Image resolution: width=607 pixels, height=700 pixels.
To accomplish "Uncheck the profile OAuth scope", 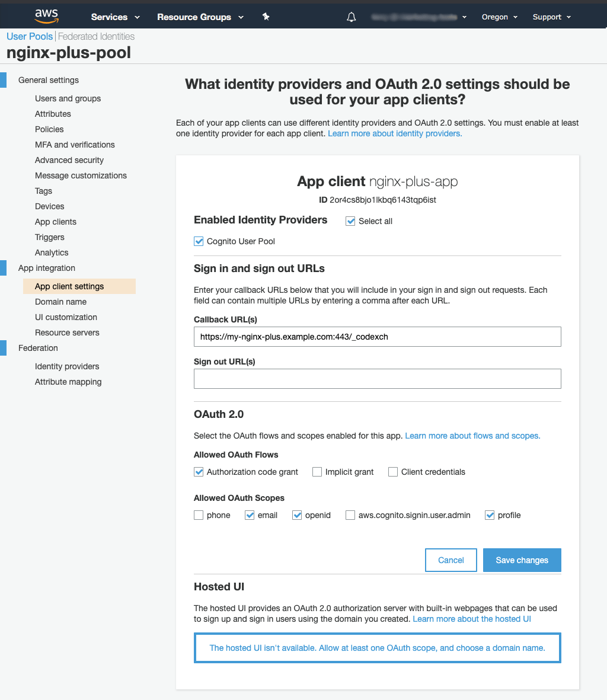I will (490, 515).
